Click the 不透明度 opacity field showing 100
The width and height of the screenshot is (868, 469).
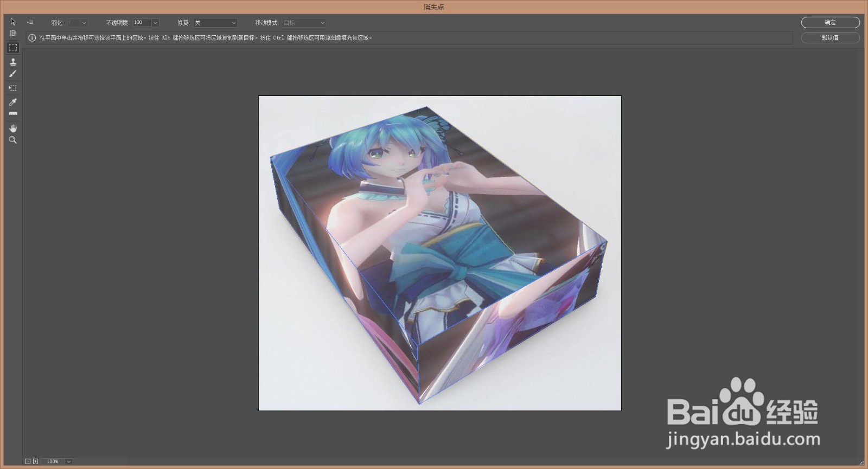click(x=142, y=23)
